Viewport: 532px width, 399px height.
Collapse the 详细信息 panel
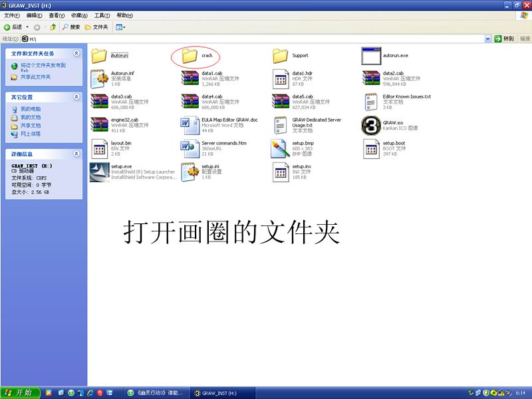[76, 154]
